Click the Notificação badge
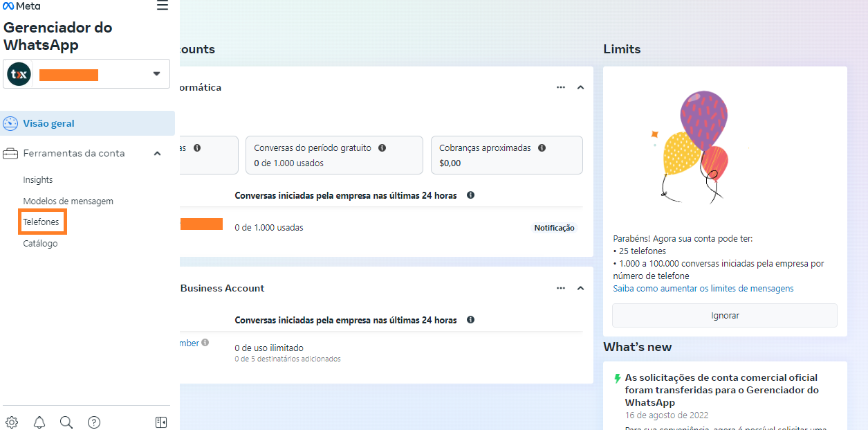 [554, 228]
